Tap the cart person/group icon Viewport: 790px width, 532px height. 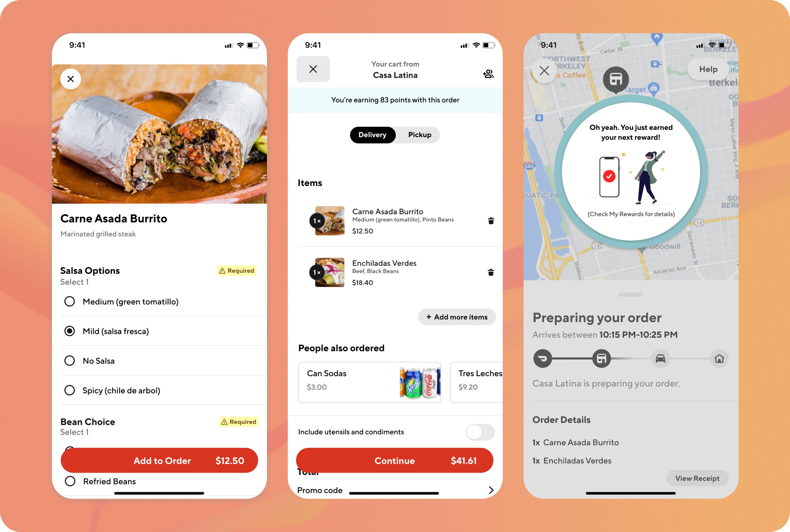tap(489, 74)
